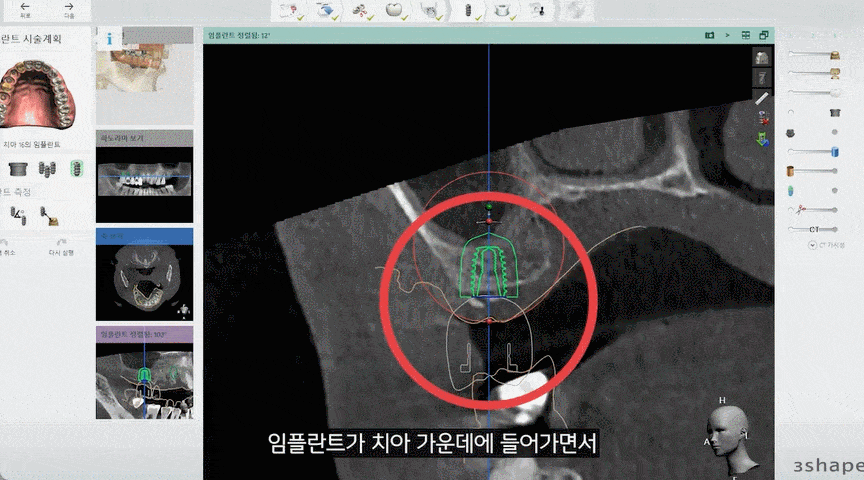Toggle the green-blue implant visibility icon
The width and height of the screenshot is (864, 480).
point(790,191)
